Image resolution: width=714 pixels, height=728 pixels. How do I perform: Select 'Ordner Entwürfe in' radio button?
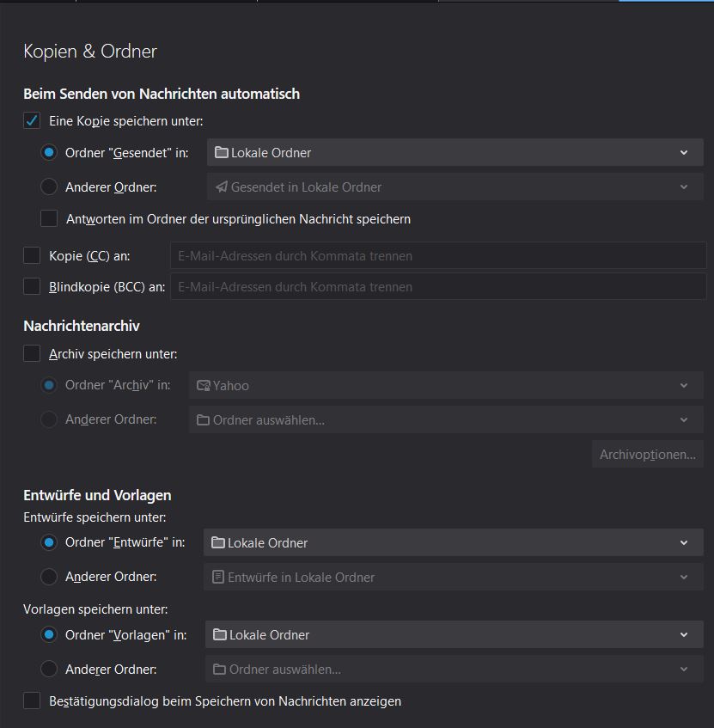pos(49,542)
